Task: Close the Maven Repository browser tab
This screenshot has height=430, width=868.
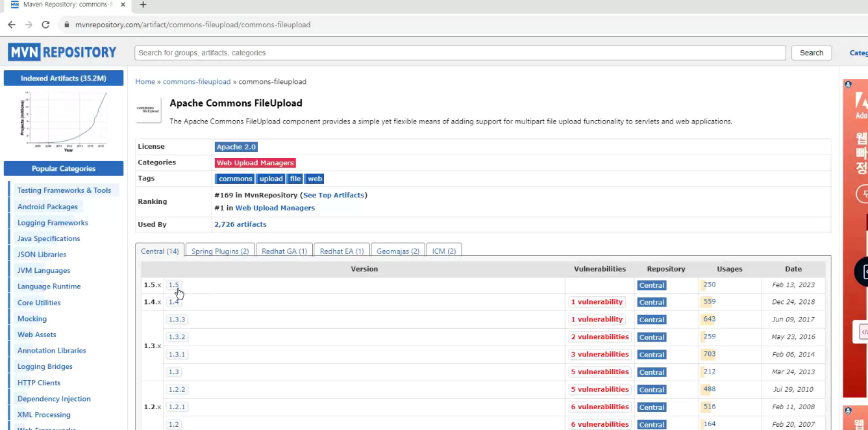Action: 123,5
